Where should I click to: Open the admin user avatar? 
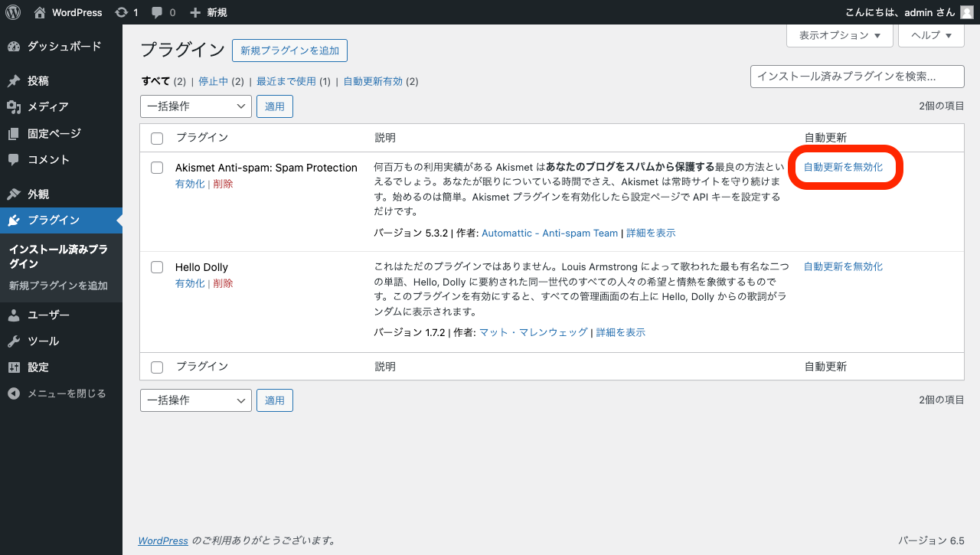[x=967, y=12]
